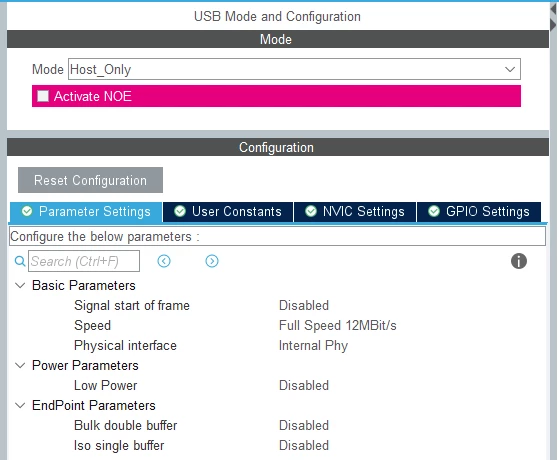Image resolution: width=559 pixels, height=460 pixels.
Task: Focus the Search (Ctrl+F) field
Action: tap(84, 261)
